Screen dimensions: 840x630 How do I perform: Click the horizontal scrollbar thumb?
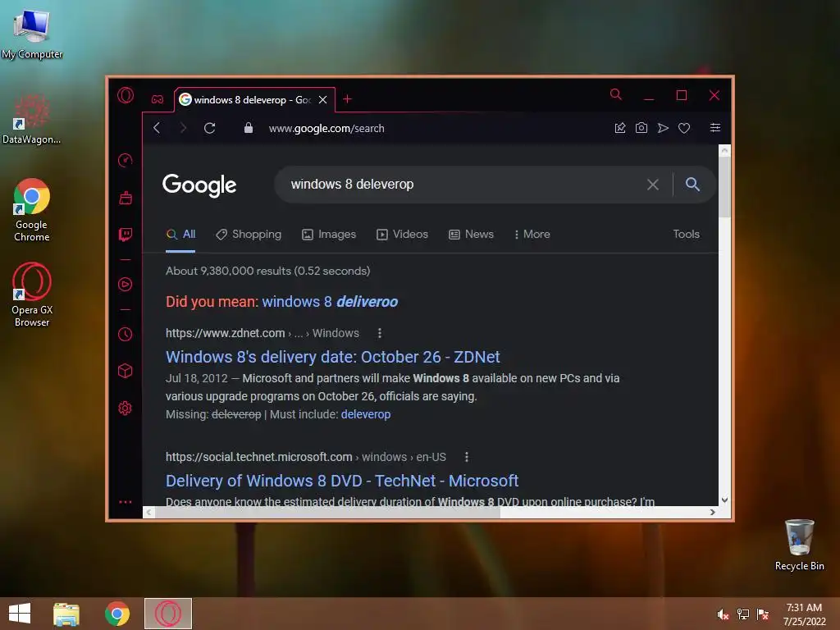coord(327,512)
